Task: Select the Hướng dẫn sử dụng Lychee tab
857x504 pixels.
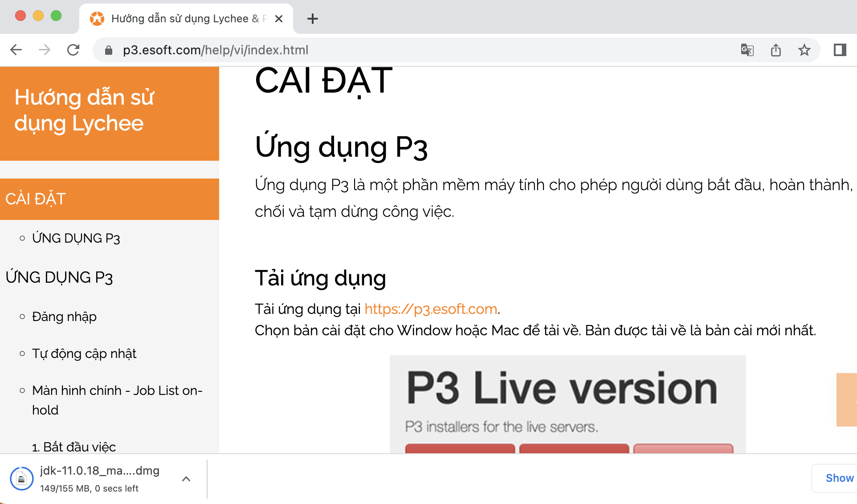Action: (x=186, y=19)
